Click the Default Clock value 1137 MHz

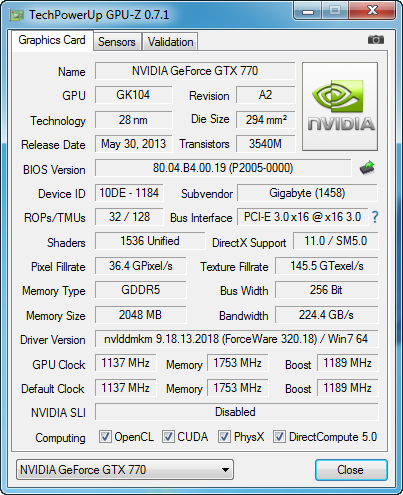pyautogui.click(x=126, y=388)
